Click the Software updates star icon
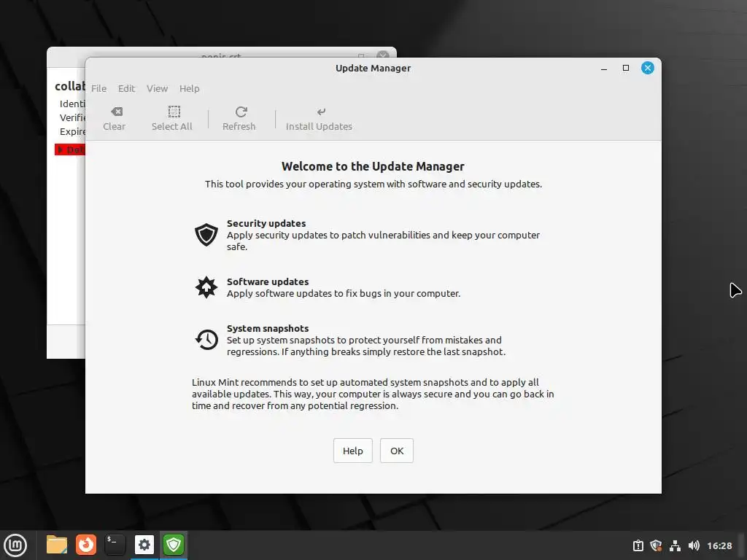 tap(206, 287)
